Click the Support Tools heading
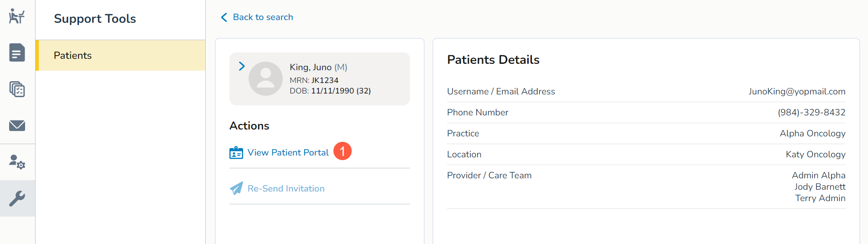 (95, 19)
